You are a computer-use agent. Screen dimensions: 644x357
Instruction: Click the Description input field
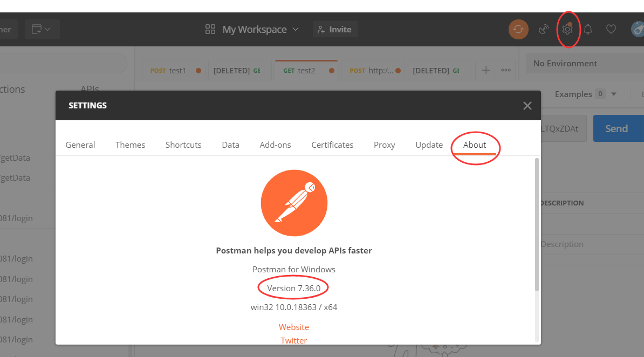[x=592, y=244]
